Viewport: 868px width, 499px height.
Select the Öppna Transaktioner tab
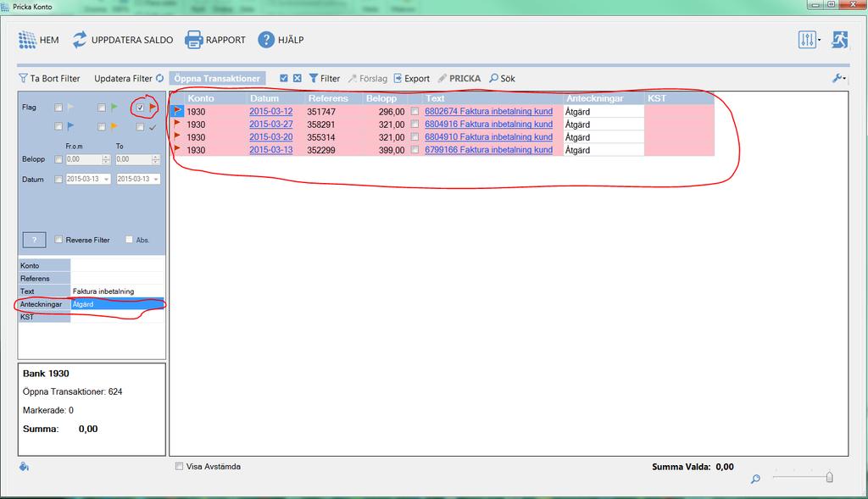tap(217, 79)
